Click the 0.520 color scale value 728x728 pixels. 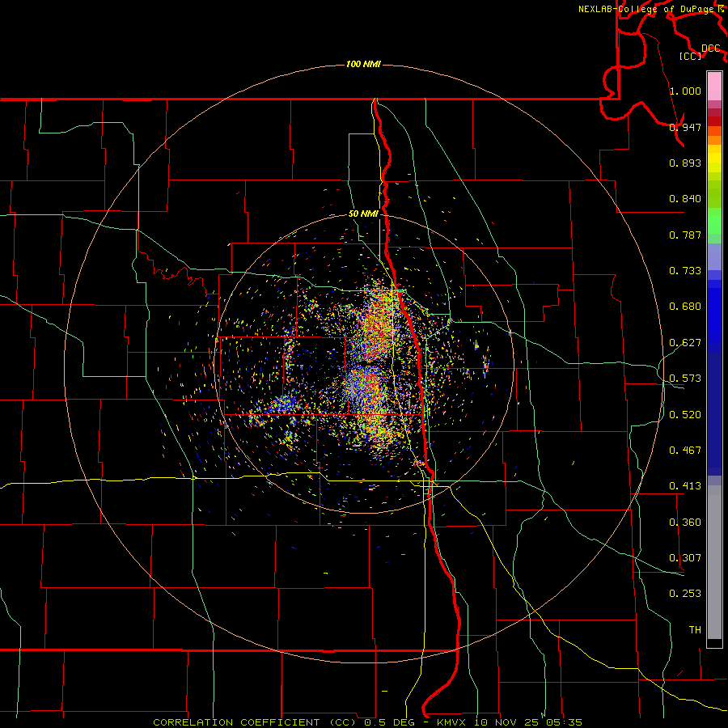click(685, 415)
